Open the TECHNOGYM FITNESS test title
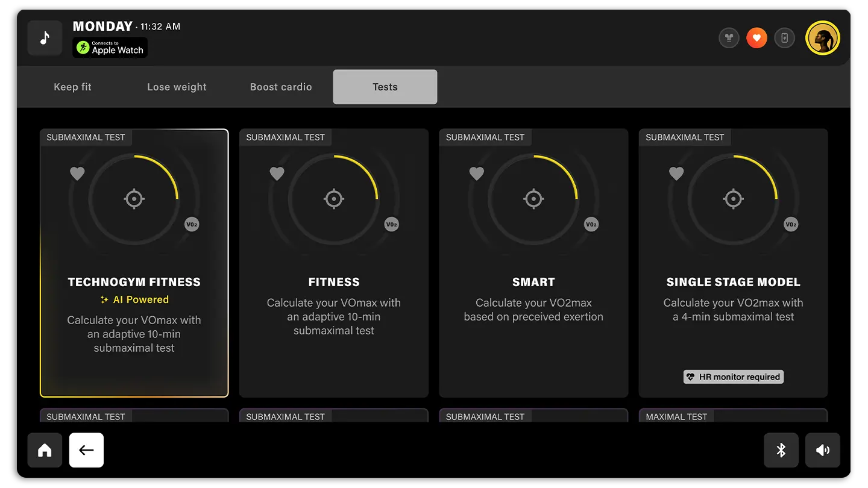The width and height of the screenshot is (868, 488). (x=134, y=282)
